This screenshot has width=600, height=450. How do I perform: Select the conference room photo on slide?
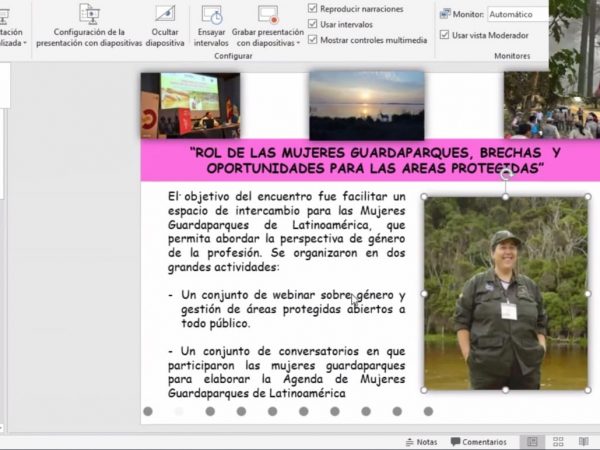[190, 105]
